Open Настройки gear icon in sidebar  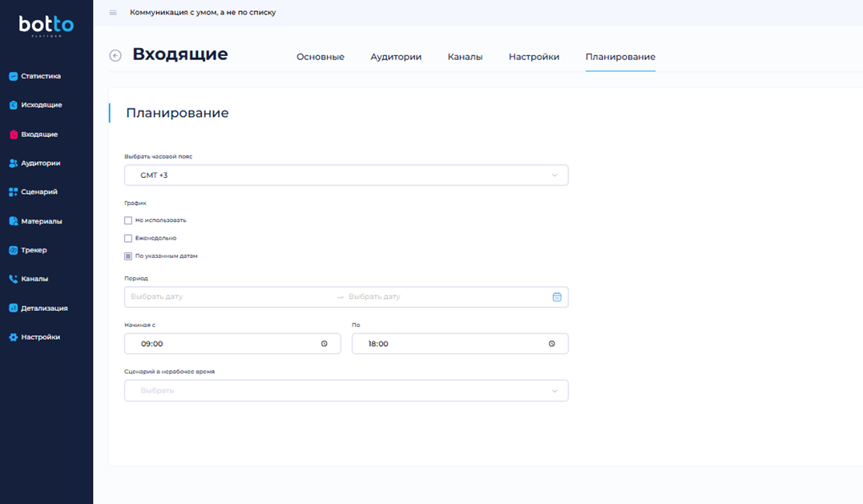point(13,337)
